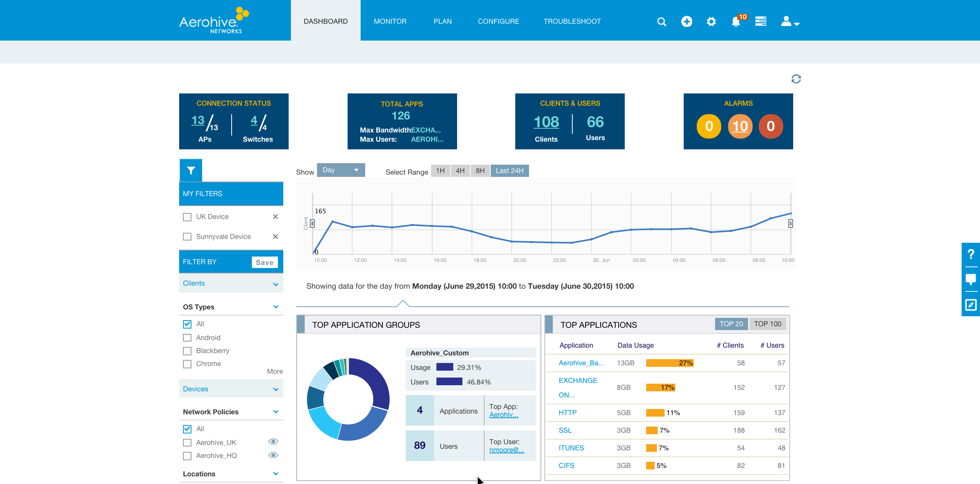Click the funnel filter icon

191,170
